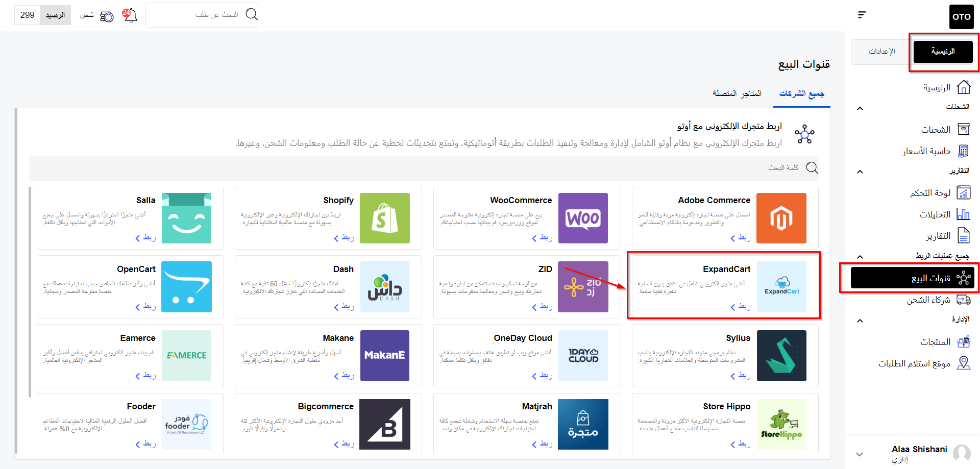Screen dimensions: 980x469
Task: Open the ZID logo
Action: coord(583,287)
